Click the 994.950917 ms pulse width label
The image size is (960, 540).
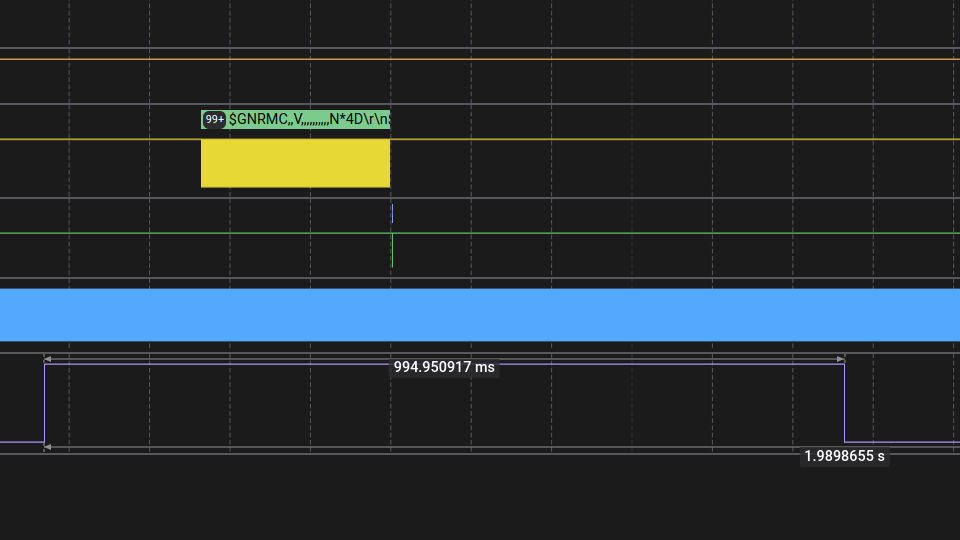pos(444,367)
